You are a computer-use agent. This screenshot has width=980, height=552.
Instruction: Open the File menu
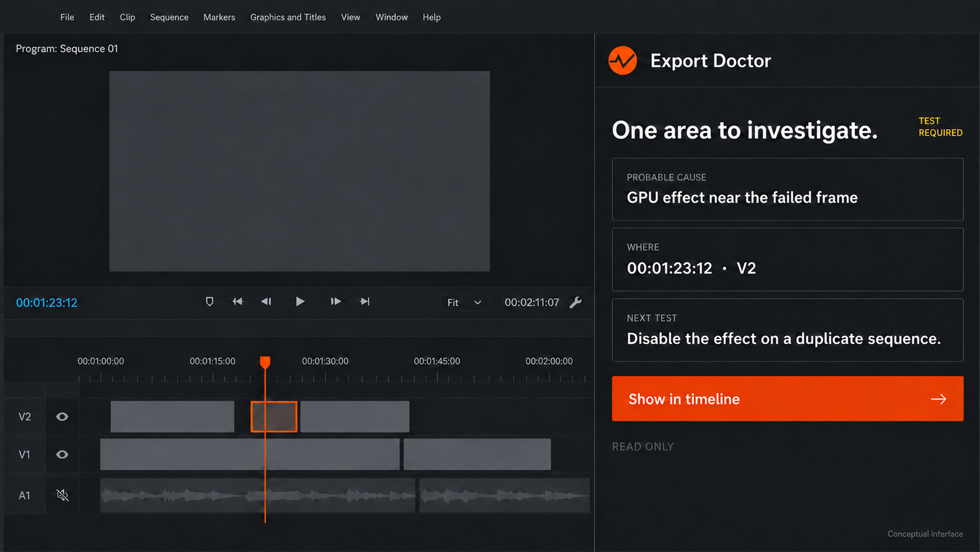pyautogui.click(x=67, y=17)
